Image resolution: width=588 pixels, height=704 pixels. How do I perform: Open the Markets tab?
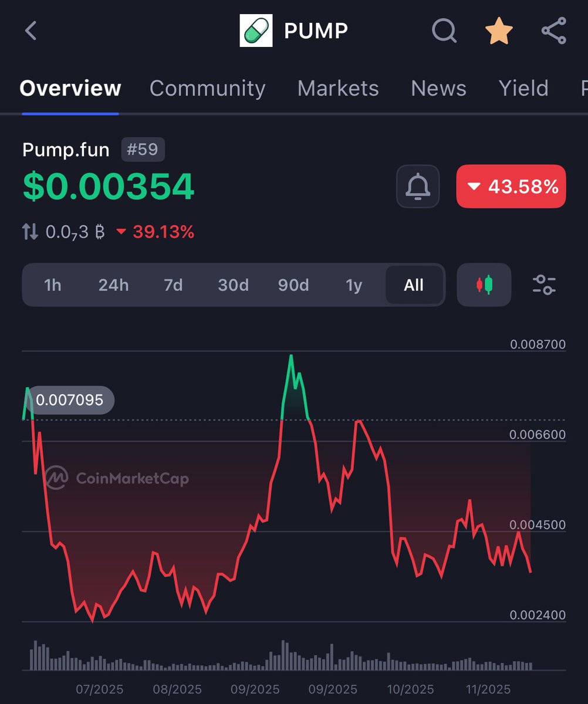[338, 89]
